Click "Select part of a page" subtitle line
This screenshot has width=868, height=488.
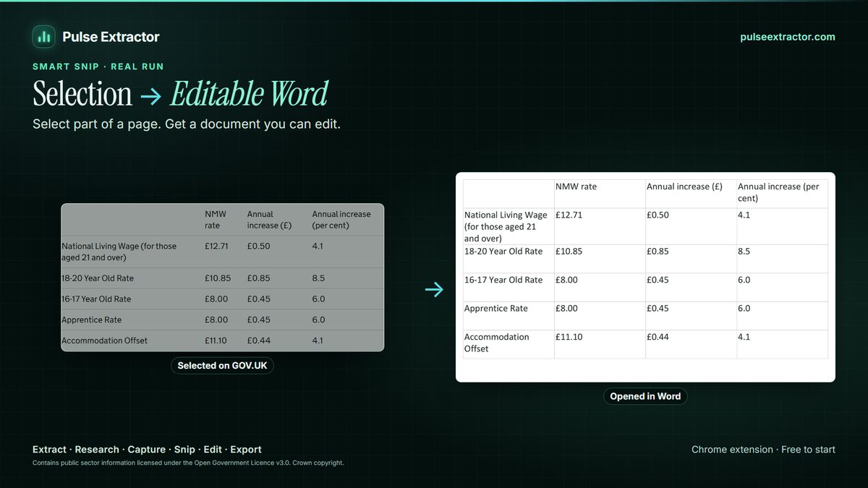[187, 124]
